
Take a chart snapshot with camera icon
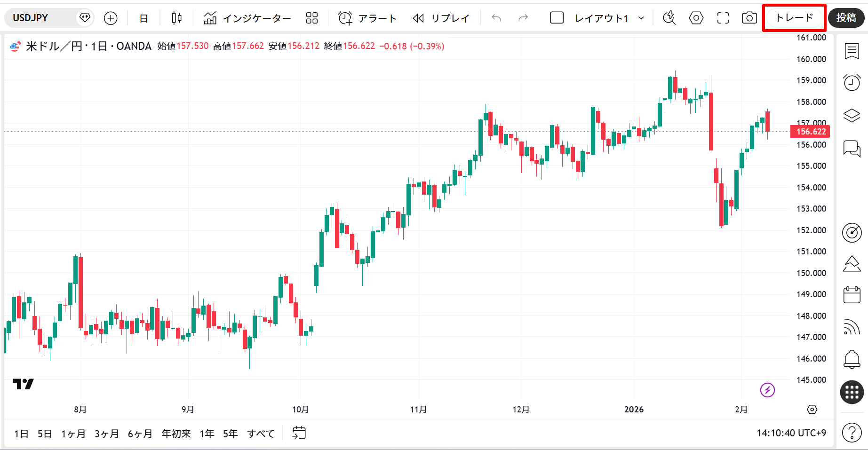749,18
